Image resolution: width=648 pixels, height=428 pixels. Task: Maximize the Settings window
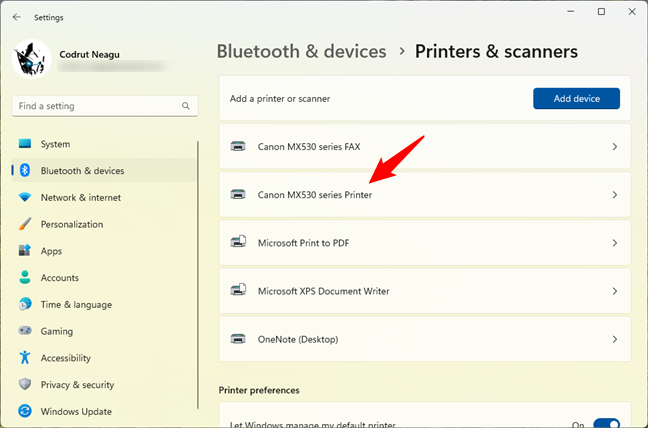tap(601, 12)
